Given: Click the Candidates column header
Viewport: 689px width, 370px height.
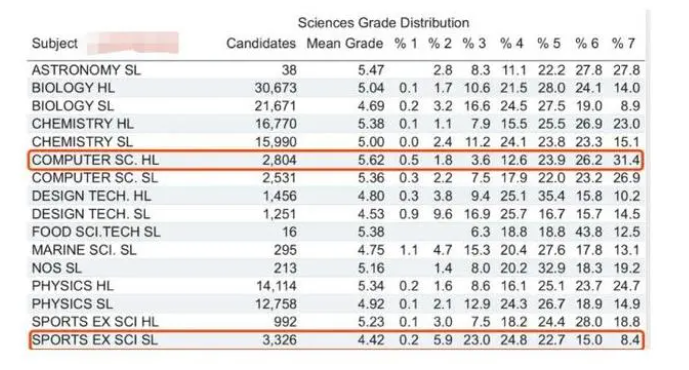Looking at the screenshot, I should click(x=261, y=44).
